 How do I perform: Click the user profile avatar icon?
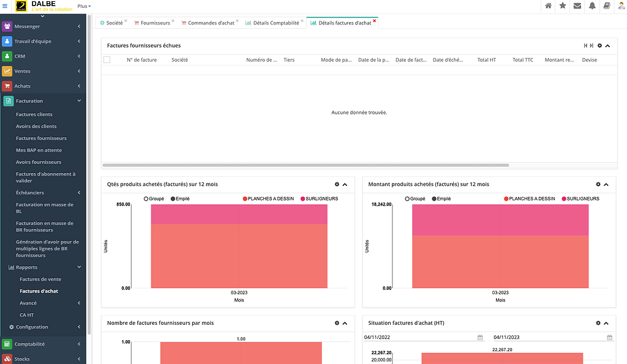(621, 6)
